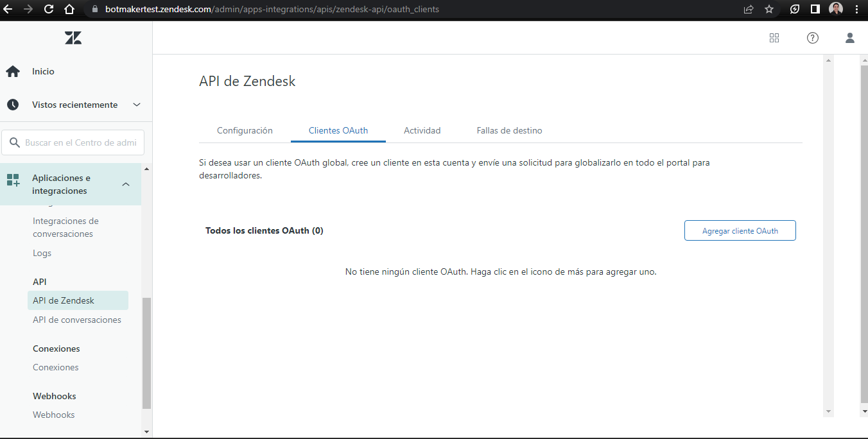Viewport: 868px width, 439px height.
Task: Click the search magnifier icon
Action: pos(15,142)
